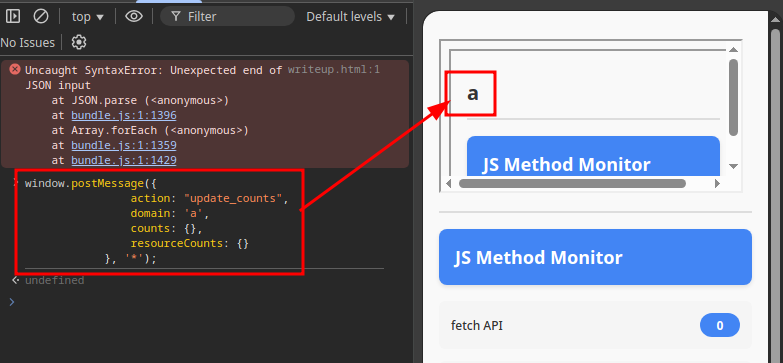Image resolution: width=783 pixels, height=363 pixels.
Task: Open console settings with the gear icon
Action: pos(78,42)
